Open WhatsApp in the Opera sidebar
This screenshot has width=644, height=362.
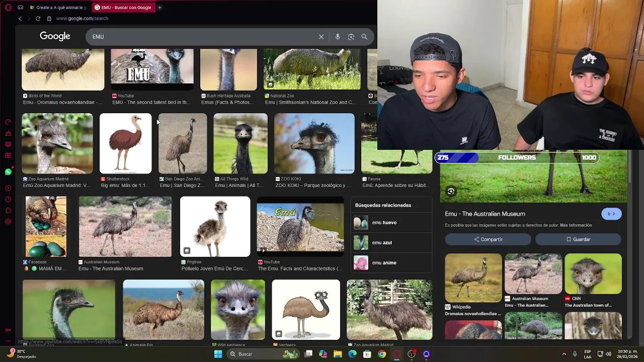pyautogui.click(x=8, y=172)
